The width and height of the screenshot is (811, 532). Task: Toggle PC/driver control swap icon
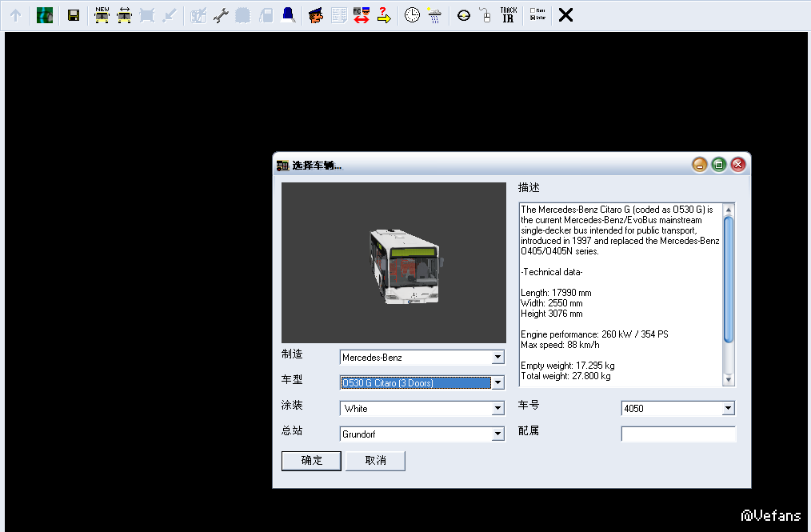(x=362, y=15)
